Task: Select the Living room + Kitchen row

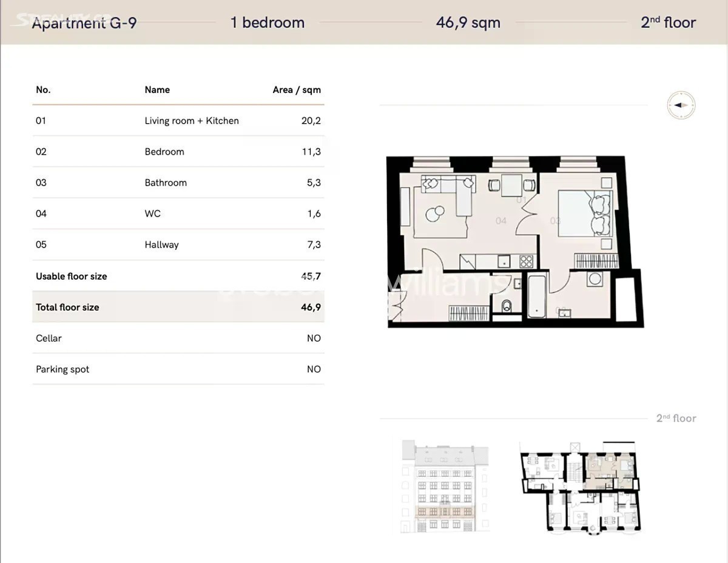Action: click(178, 121)
